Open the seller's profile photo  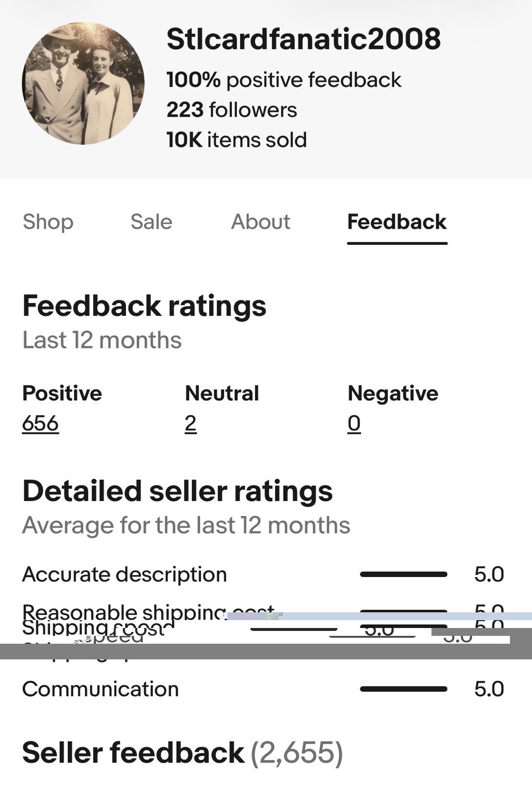click(83, 83)
